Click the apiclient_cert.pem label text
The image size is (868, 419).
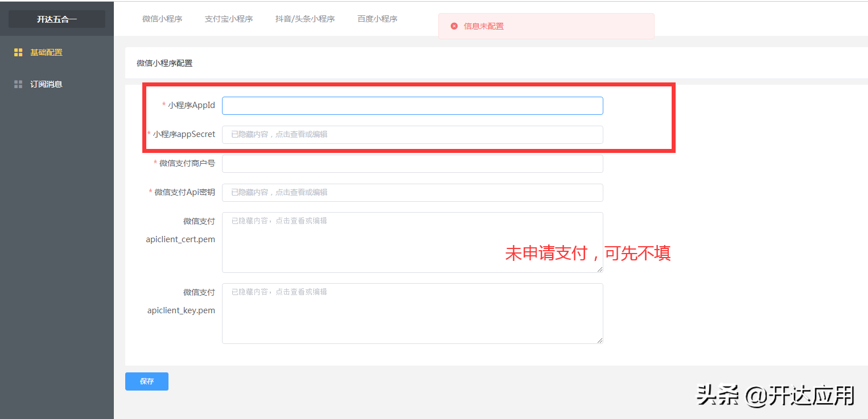click(x=180, y=239)
